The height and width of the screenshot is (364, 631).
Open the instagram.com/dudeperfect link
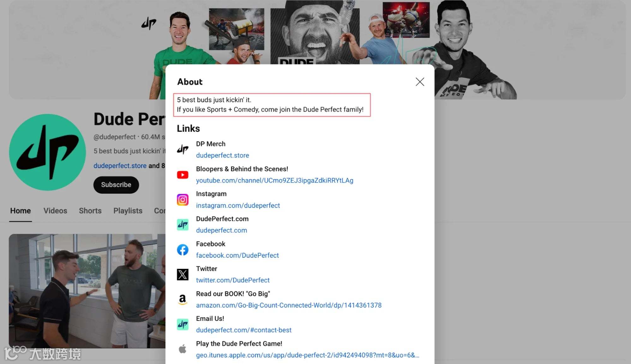238,206
